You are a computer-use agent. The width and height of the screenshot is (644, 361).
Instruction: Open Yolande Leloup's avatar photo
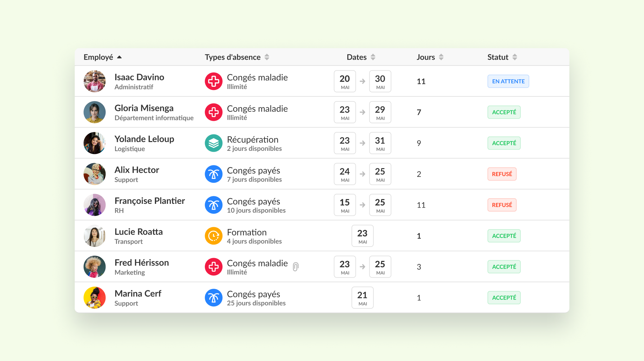point(94,143)
